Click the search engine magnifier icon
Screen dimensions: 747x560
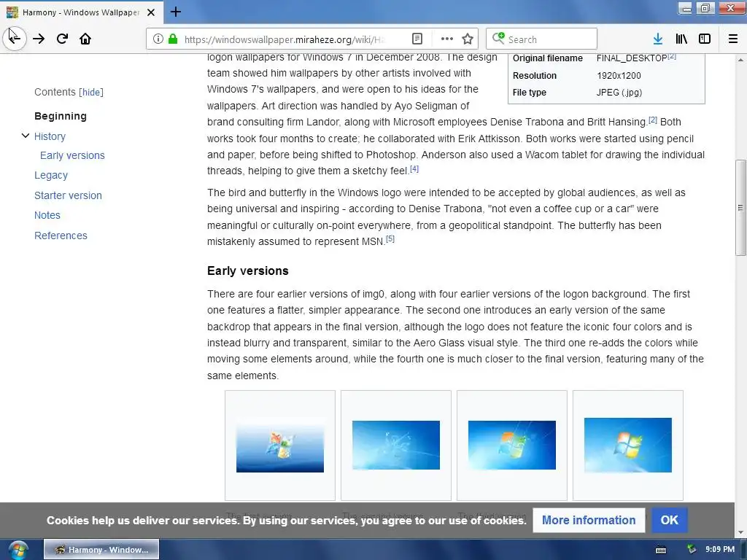coord(498,38)
